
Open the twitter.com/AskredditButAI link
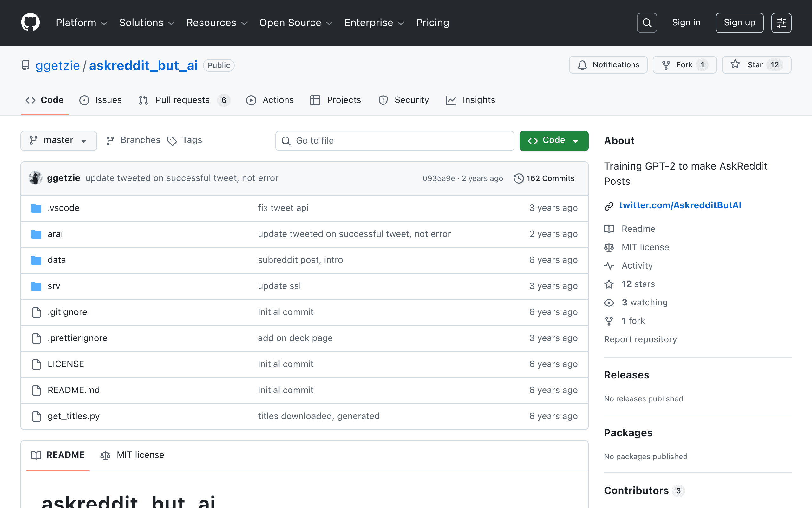pyautogui.click(x=680, y=205)
